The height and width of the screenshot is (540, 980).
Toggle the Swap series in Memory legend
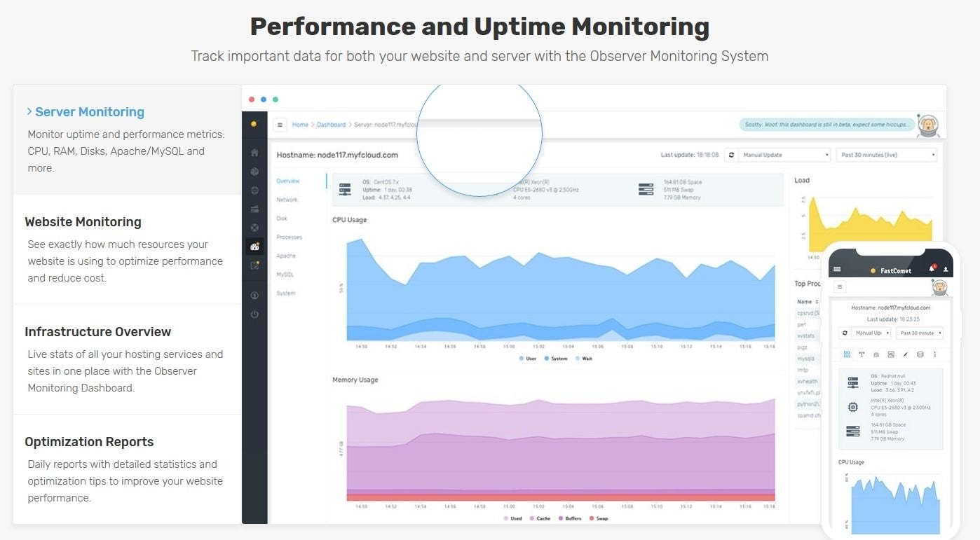click(598, 519)
